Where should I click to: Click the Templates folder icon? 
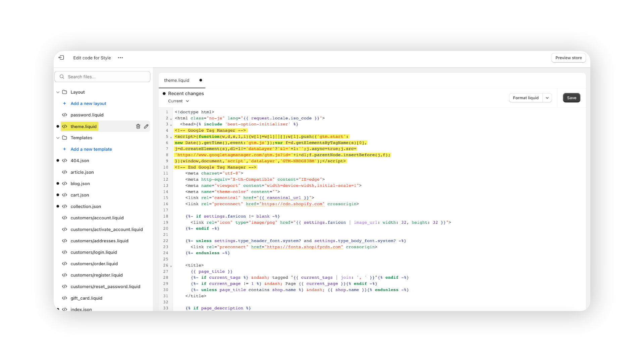pos(65,138)
